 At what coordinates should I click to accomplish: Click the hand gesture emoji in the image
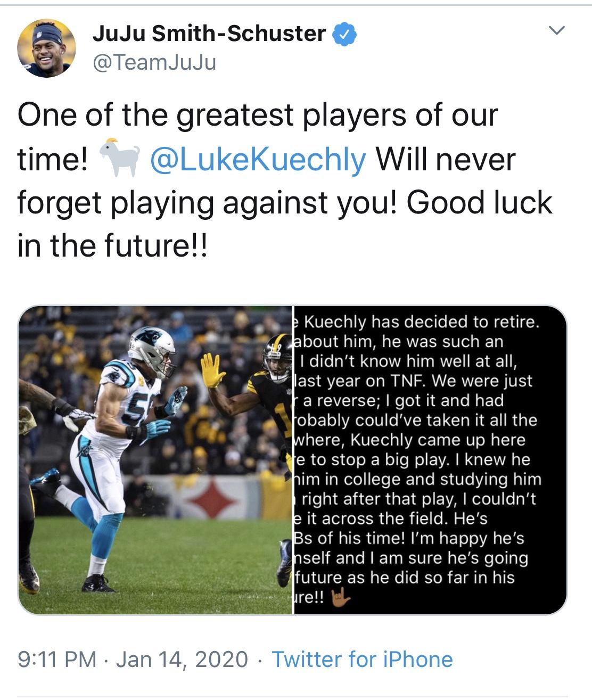point(341,598)
